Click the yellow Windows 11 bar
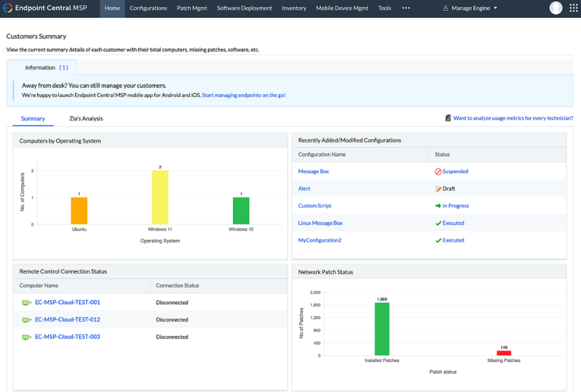 point(160,197)
